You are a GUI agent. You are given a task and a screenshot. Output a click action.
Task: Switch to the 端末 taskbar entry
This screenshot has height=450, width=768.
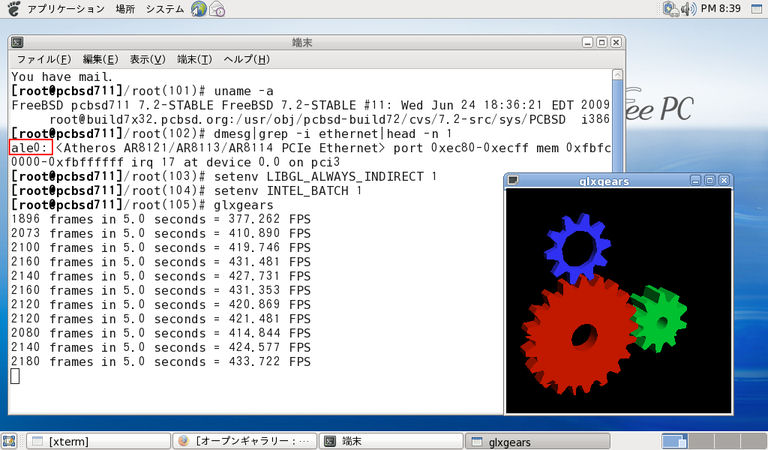click(391, 441)
